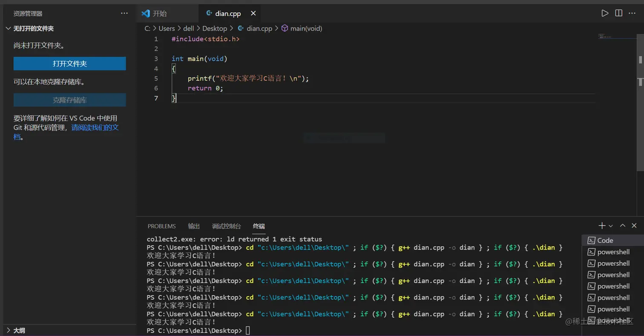Select the Code terminal in list
Viewport: 644px width, 336px height.
605,240
